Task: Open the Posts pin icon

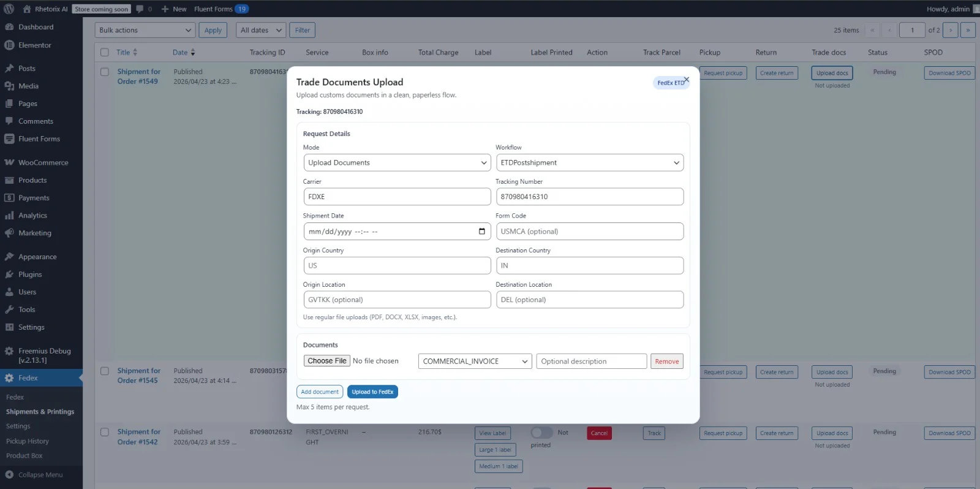Action: pos(9,68)
